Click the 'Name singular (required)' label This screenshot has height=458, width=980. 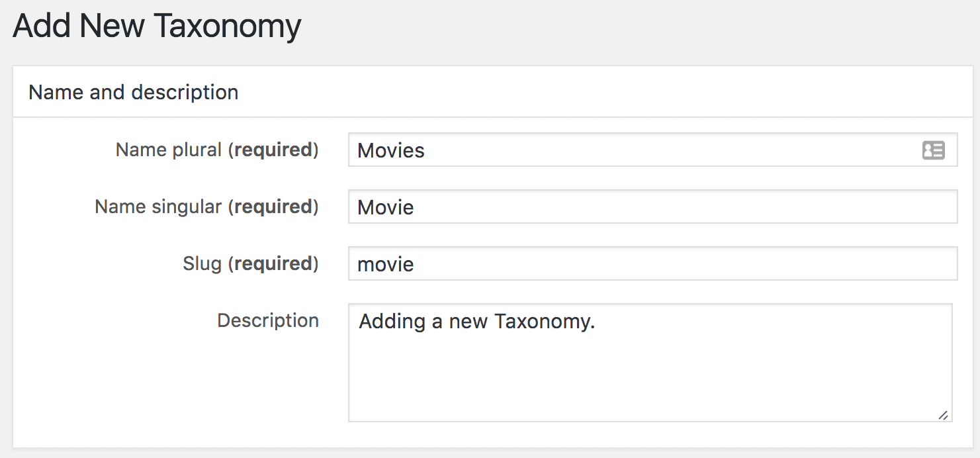[x=206, y=206]
